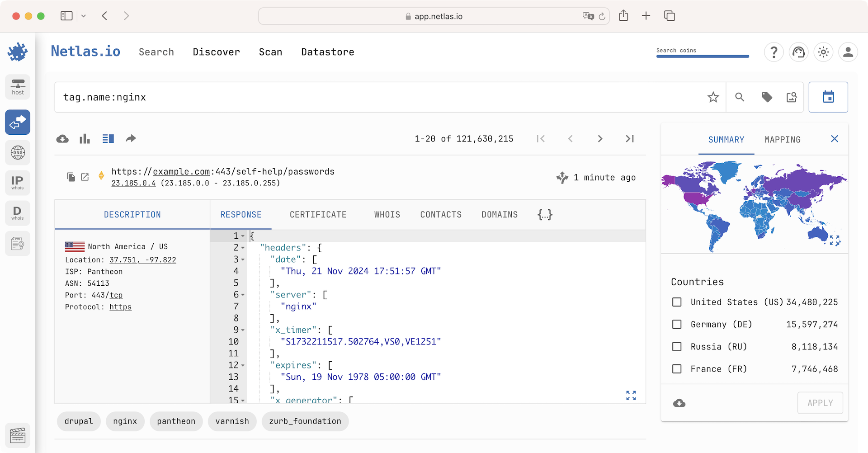Select the IP whois sidebar tool
868x453 pixels.
point(17,183)
